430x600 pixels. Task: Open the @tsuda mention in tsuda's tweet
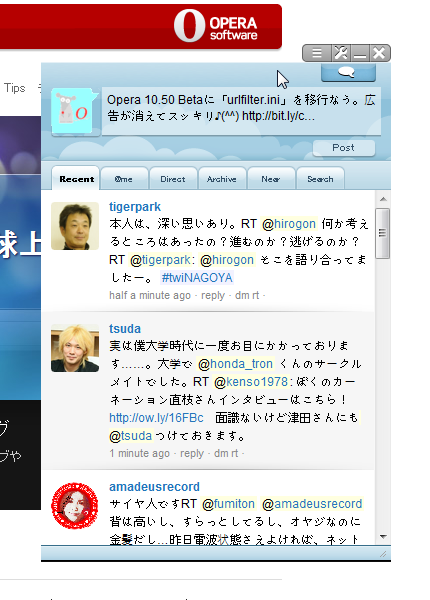(x=130, y=435)
